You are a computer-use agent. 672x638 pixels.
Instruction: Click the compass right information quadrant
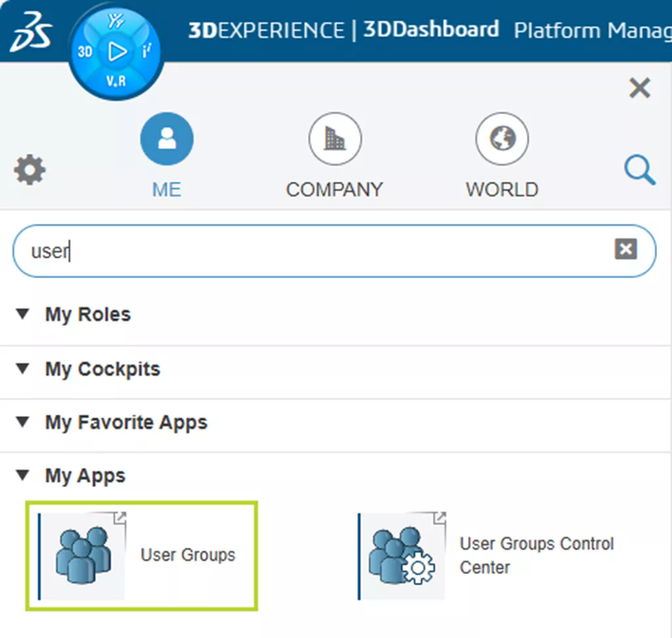click(x=146, y=52)
